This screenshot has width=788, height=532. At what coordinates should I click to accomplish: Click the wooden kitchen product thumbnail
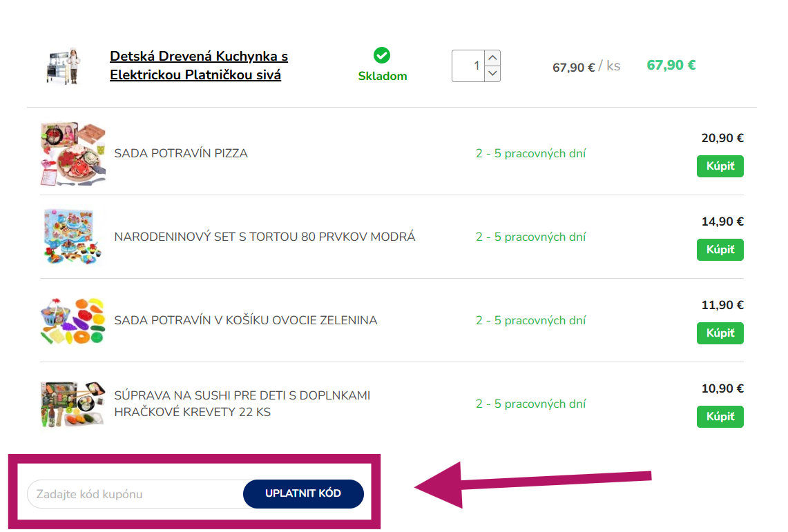(x=61, y=66)
